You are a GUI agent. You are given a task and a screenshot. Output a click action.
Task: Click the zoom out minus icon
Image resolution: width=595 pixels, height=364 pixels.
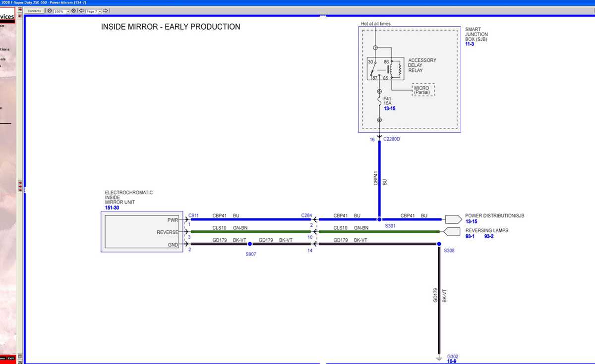(50, 11)
